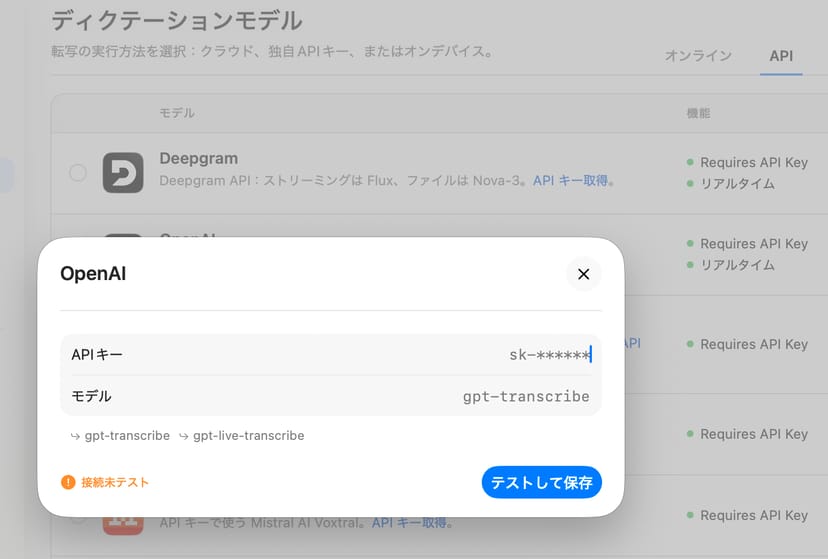Screen dimensions: 828x559
Task: Click the Deepgram API description text
Action: (x=345, y=181)
